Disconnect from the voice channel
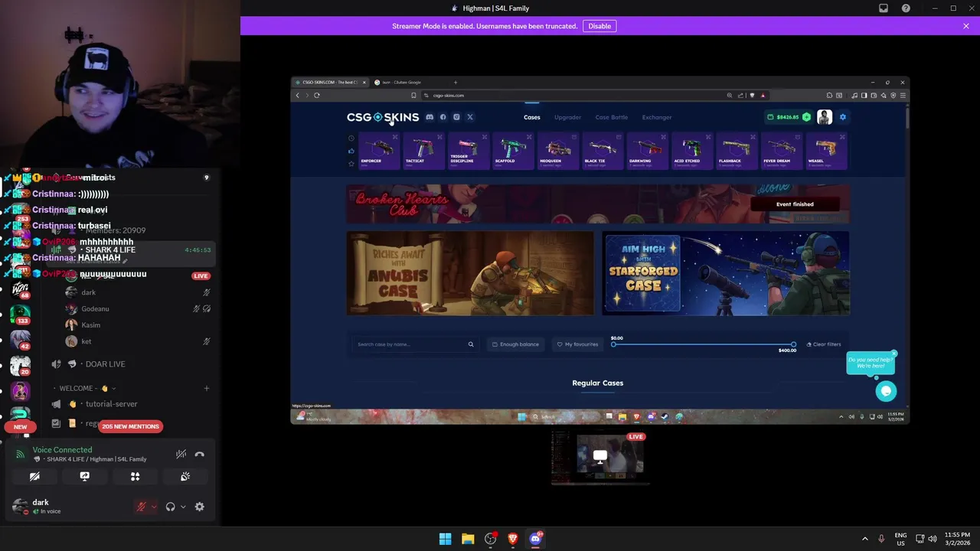This screenshot has height=551, width=980. 199,454
